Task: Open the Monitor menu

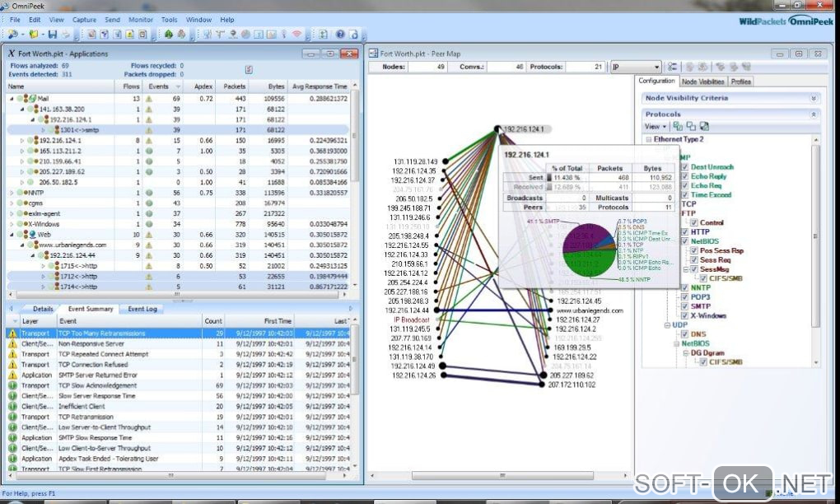Action: tap(140, 20)
